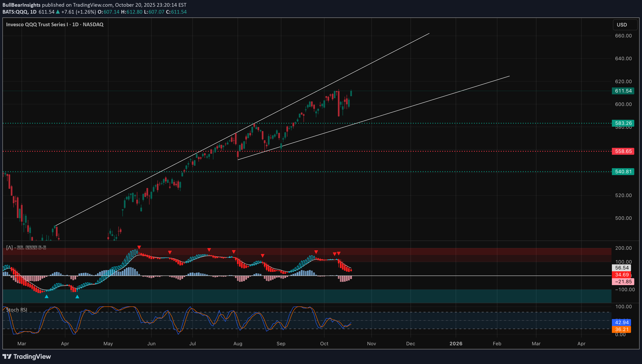Click the cyan up-triangle signal below April
This screenshot has width=642, height=364.
pos(77,296)
